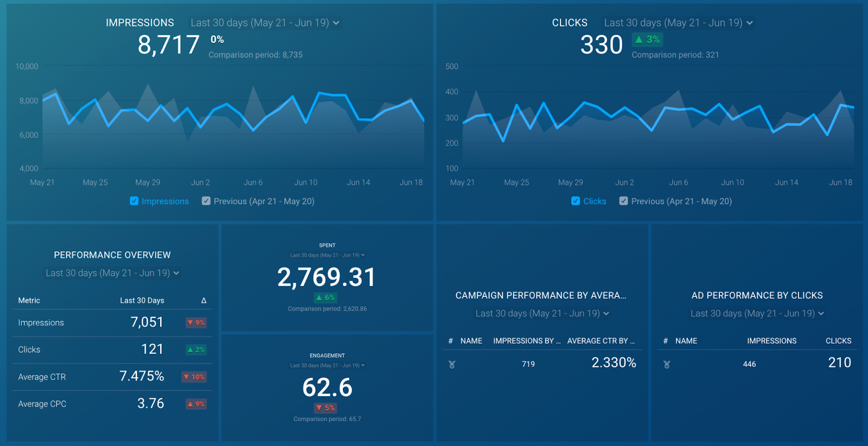
Task: Open the Clicks date range dropdown
Action: (678, 23)
